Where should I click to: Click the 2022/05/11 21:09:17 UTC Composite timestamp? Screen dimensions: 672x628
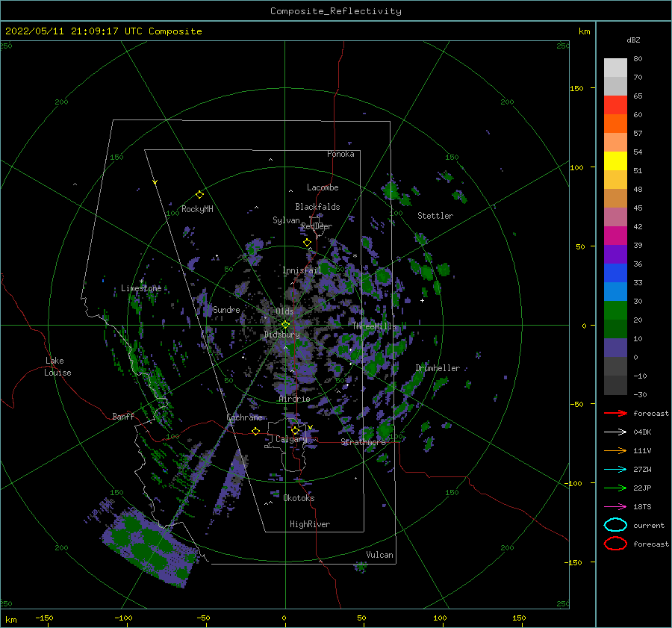click(x=103, y=31)
